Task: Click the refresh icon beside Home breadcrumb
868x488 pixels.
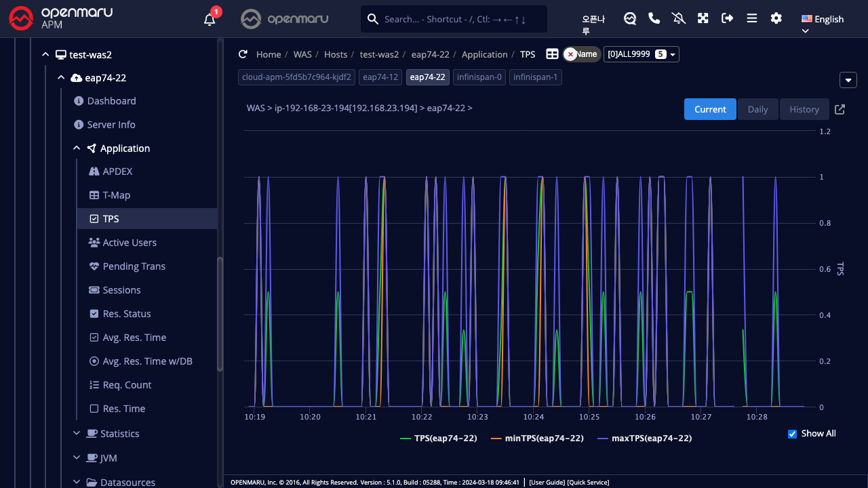Action: [243, 54]
